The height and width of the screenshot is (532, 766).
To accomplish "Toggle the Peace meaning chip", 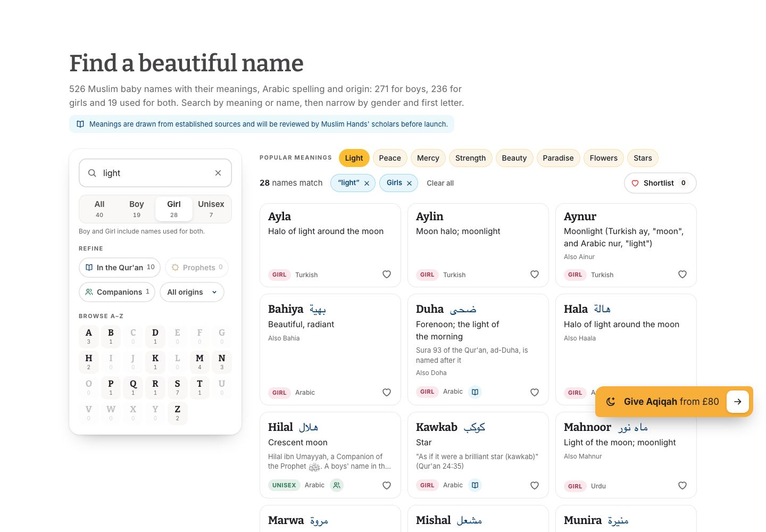I will pos(390,158).
